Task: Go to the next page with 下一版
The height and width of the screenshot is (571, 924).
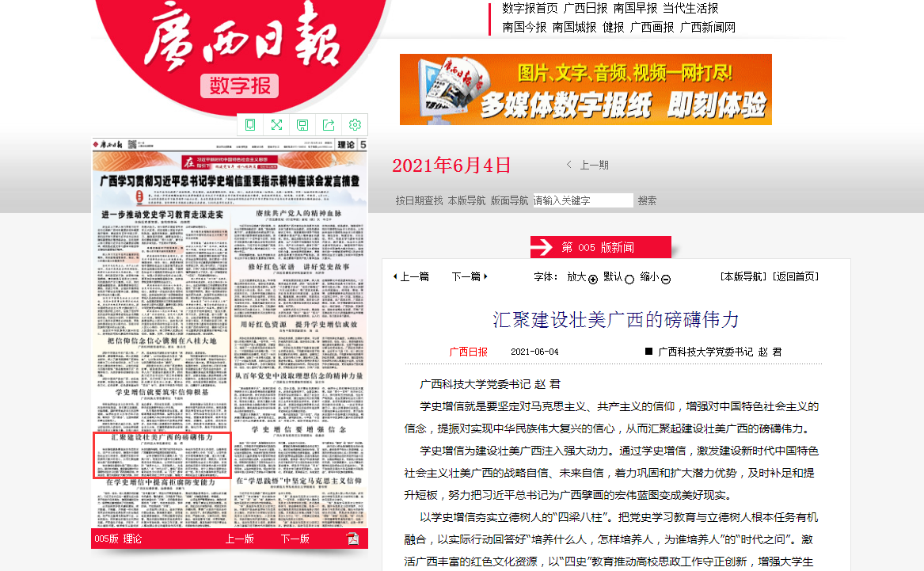Action: [x=295, y=539]
